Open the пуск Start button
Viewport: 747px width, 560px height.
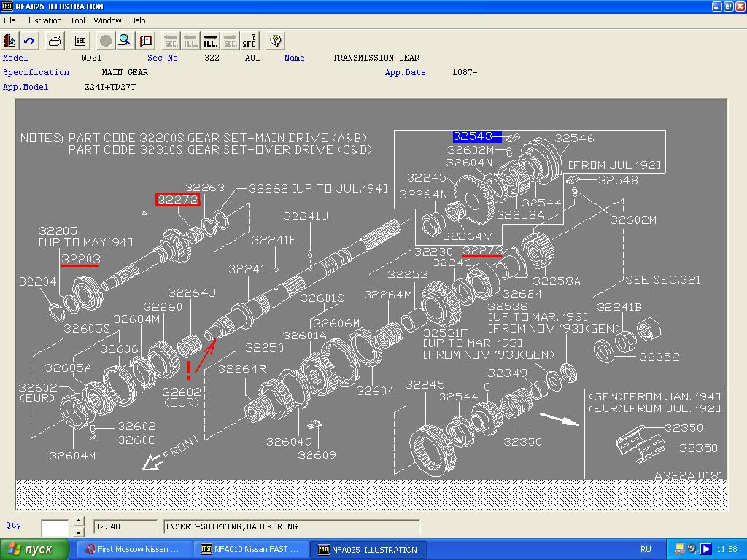coord(35,549)
